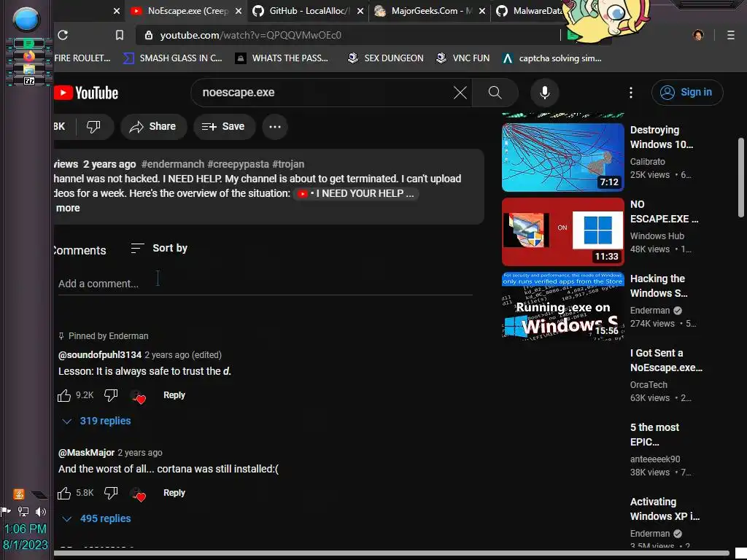The width and height of the screenshot is (747, 560).
Task: Go to the YouTube home logo
Action: 86,93
